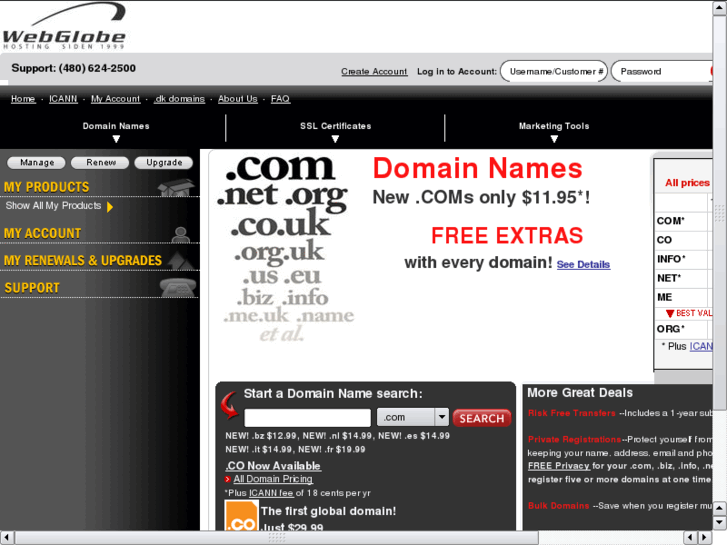The height and width of the screenshot is (545, 727).
Task: Click the See Details link
Action: coord(583,264)
